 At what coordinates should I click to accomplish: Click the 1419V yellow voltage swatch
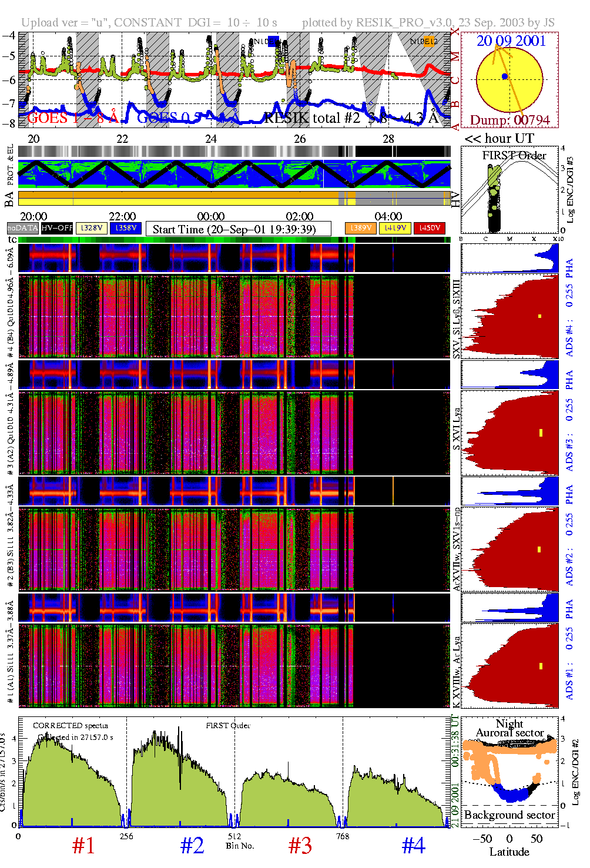(x=395, y=228)
